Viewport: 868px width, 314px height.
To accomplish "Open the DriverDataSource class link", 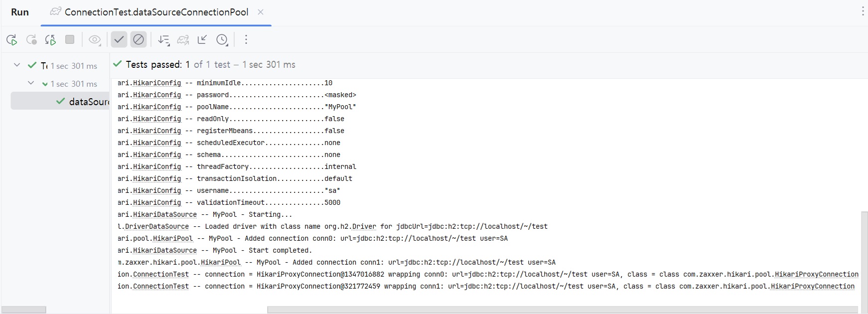I will coord(156,227).
